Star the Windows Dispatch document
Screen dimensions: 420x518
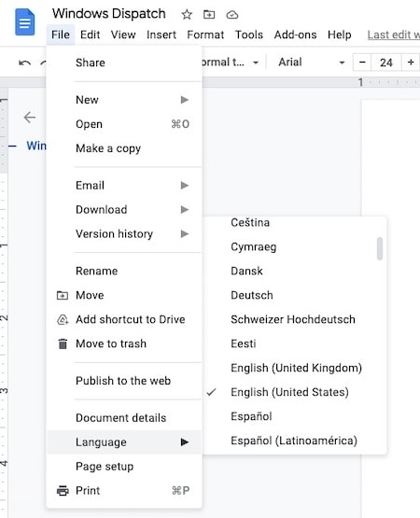[187, 15]
